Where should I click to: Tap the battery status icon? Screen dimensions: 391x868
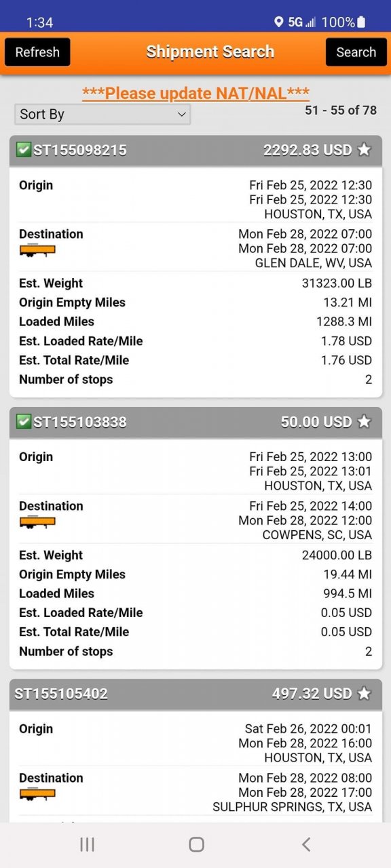coord(361,22)
